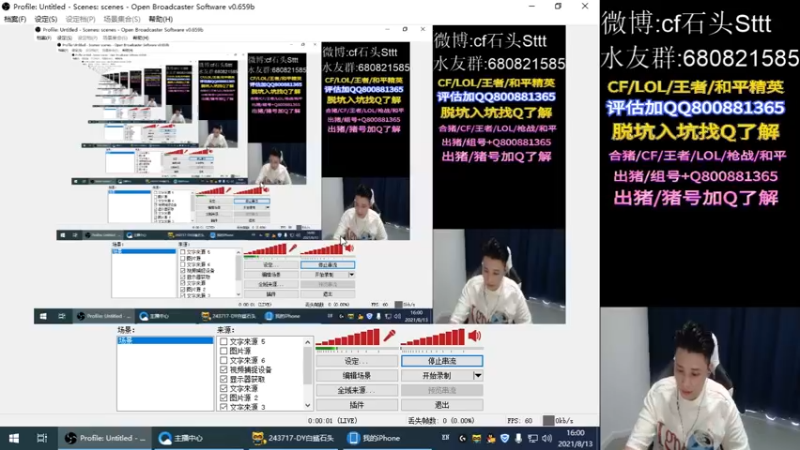The width and height of the screenshot is (800, 450).
Task: Click the 开始录制 button
Action: (x=437, y=376)
